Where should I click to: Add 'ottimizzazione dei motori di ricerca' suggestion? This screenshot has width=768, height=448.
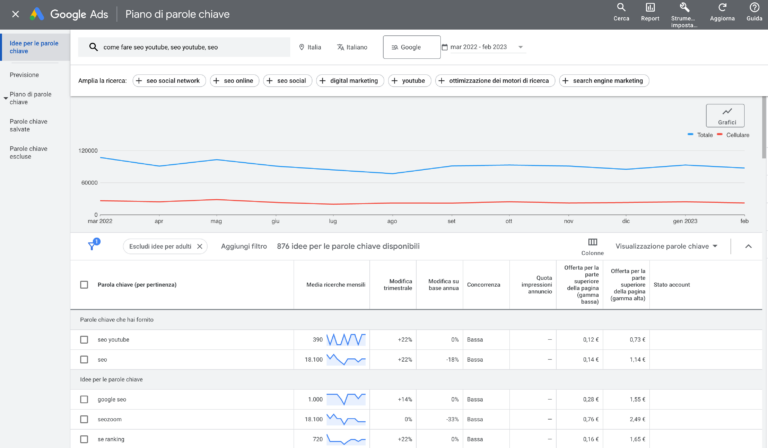[494, 80]
